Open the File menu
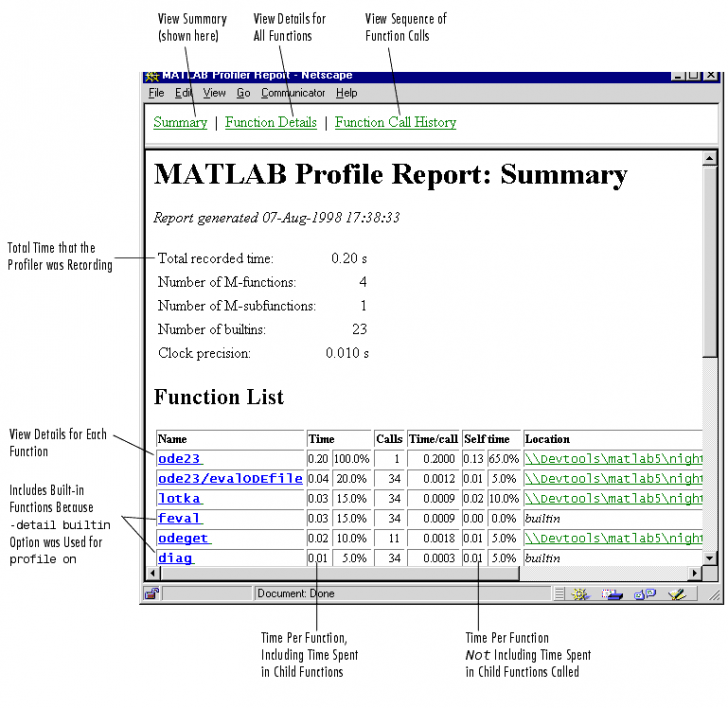 (156, 93)
